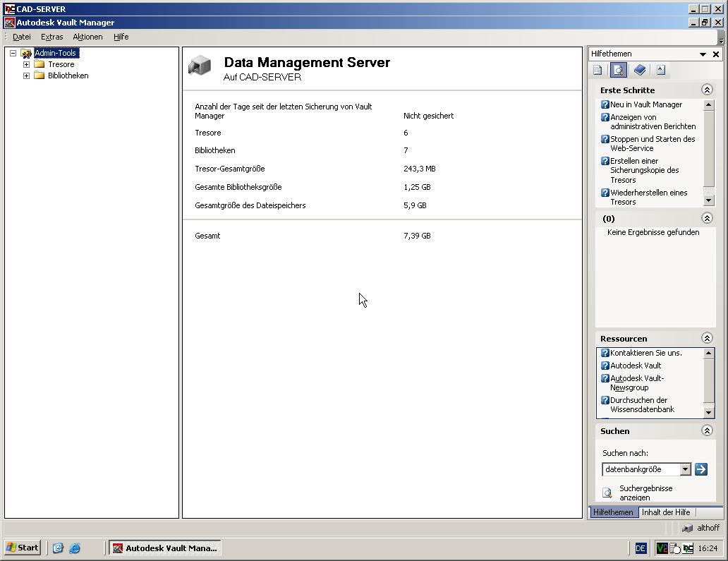The width and height of the screenshot is (728, 561).
Task: Open the Hilfe menu
Action: click(121, 37)
